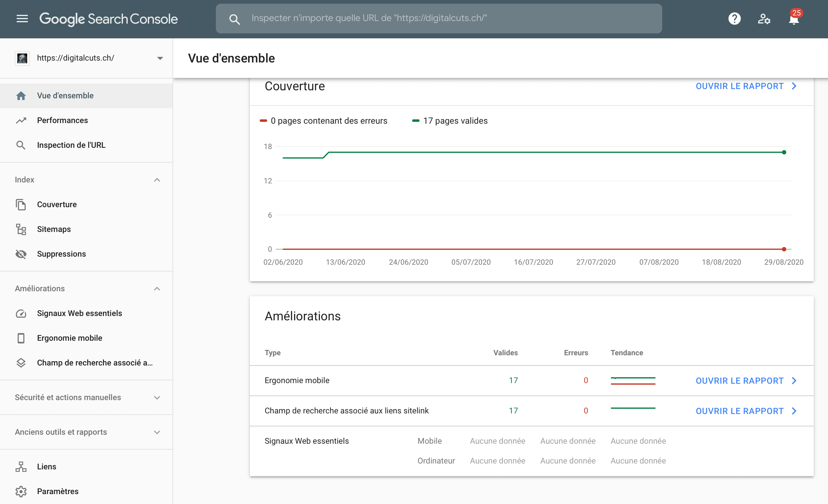The width and height of the screenshot is (828, 504).
Task: Click the layers icon for Champ de recherche
Action: pos(21,363)
